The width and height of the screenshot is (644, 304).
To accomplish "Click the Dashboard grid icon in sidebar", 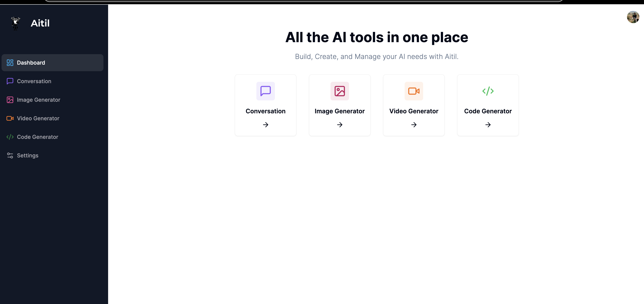I will point(10,63).
